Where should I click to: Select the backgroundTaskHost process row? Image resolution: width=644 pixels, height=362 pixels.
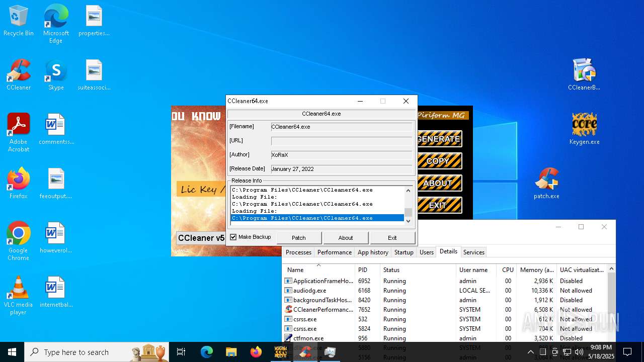(445, 300)
